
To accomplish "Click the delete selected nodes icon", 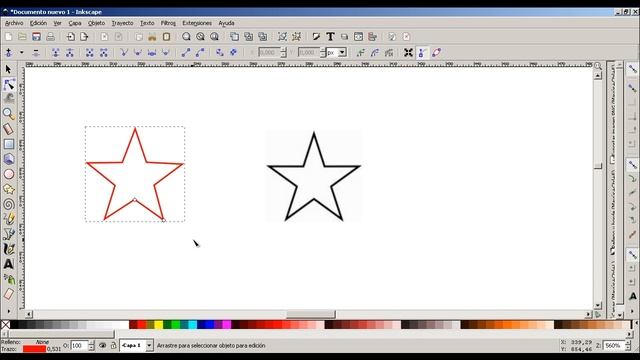I will tap(36, 53).
